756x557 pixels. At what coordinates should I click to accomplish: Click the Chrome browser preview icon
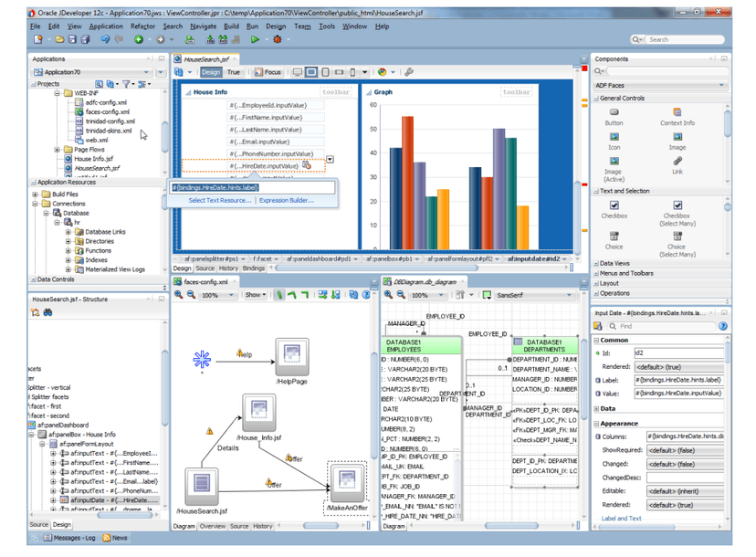pos(383,72)
